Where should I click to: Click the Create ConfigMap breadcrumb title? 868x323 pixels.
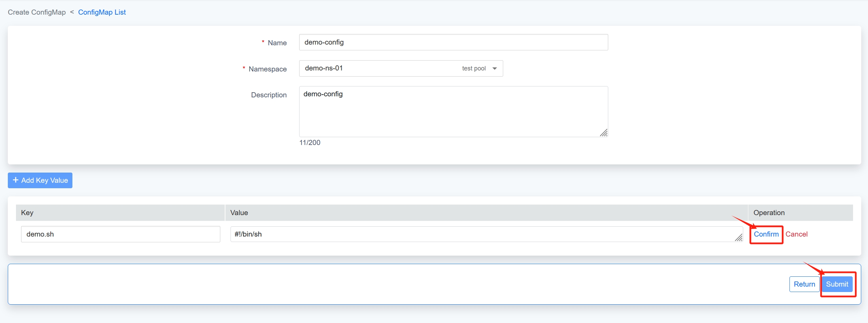click(37, 12)
